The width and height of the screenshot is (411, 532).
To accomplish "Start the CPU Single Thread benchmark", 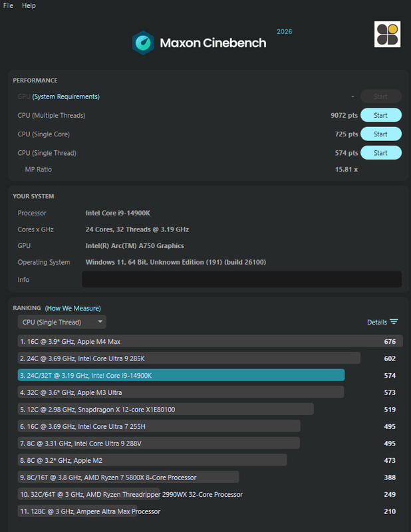I will 381,153.
